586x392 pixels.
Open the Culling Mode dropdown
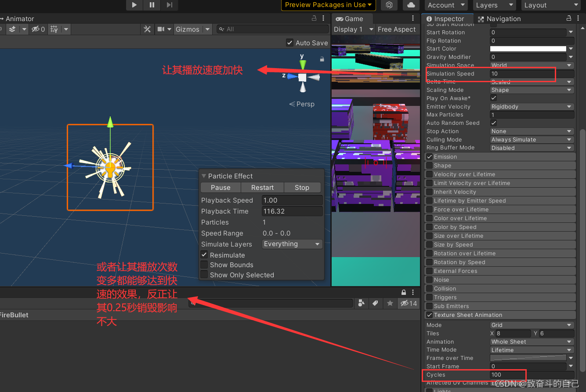coord(532,140)
